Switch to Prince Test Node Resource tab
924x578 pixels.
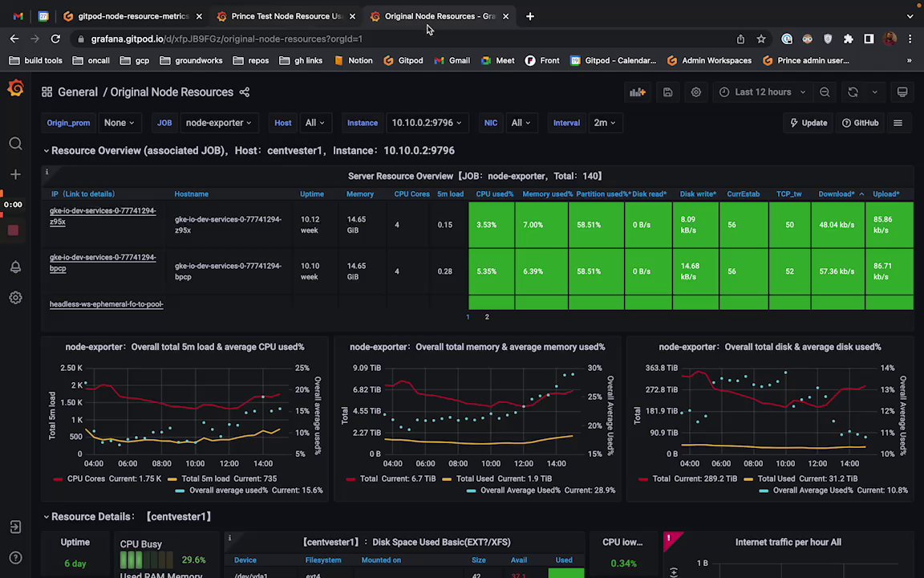pos(286,17)
